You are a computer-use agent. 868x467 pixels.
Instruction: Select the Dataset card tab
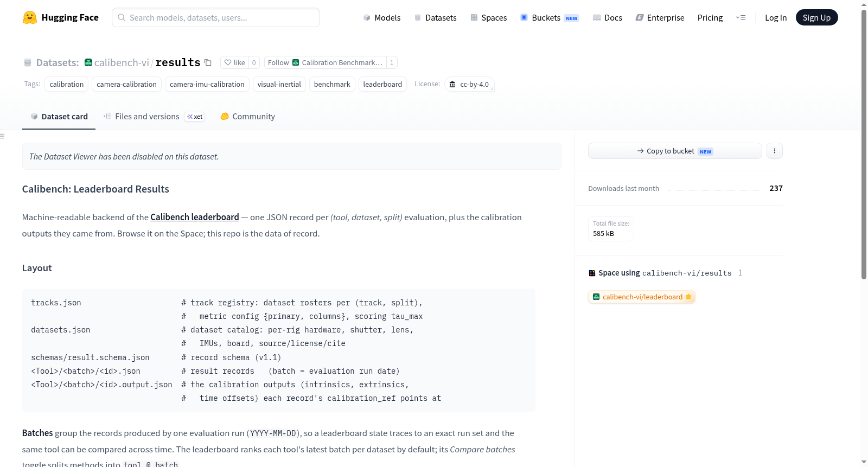(x=59, y=117)
